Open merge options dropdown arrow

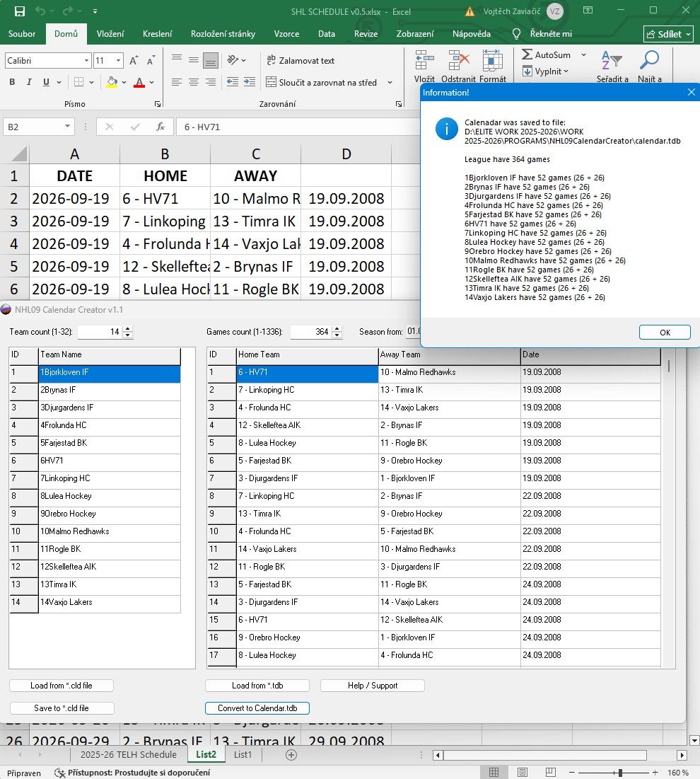click(x=390, y=83)
